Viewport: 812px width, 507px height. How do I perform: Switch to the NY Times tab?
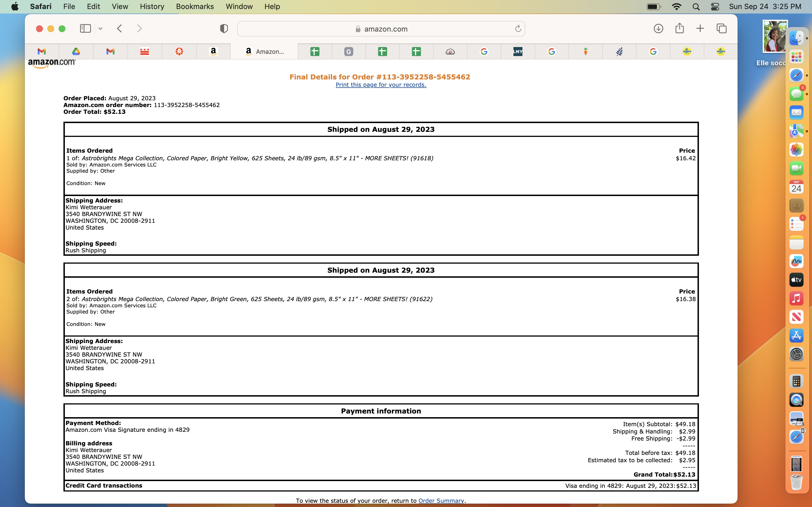518,51
